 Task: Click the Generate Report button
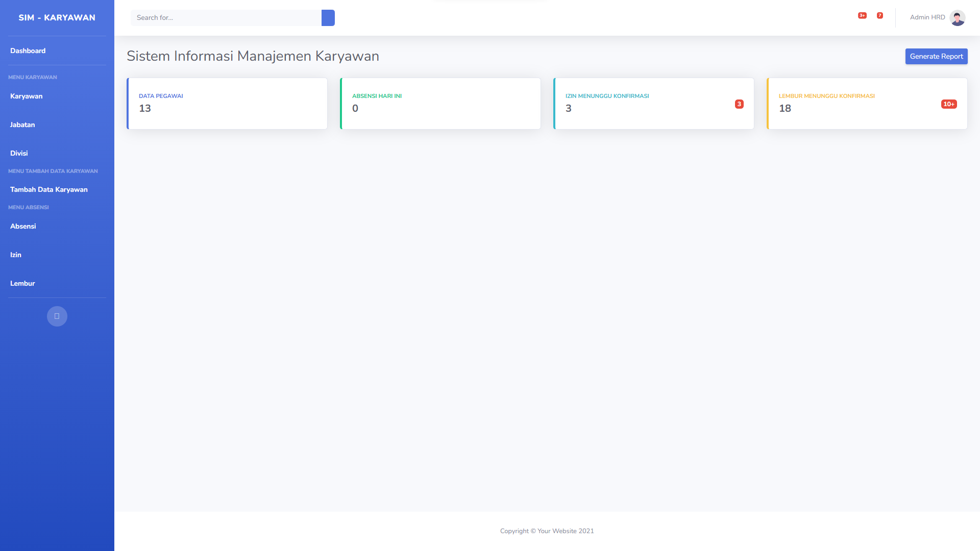coord(936,57)
